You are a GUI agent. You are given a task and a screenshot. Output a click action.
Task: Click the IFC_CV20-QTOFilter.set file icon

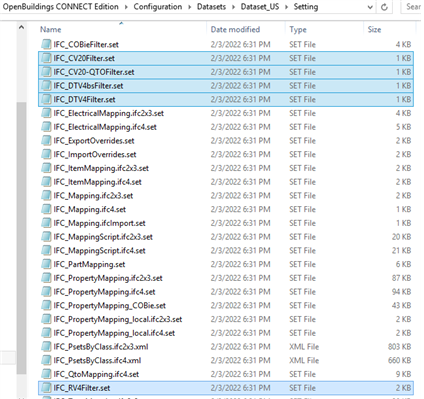pyautogui.click(x=46, y=72)
